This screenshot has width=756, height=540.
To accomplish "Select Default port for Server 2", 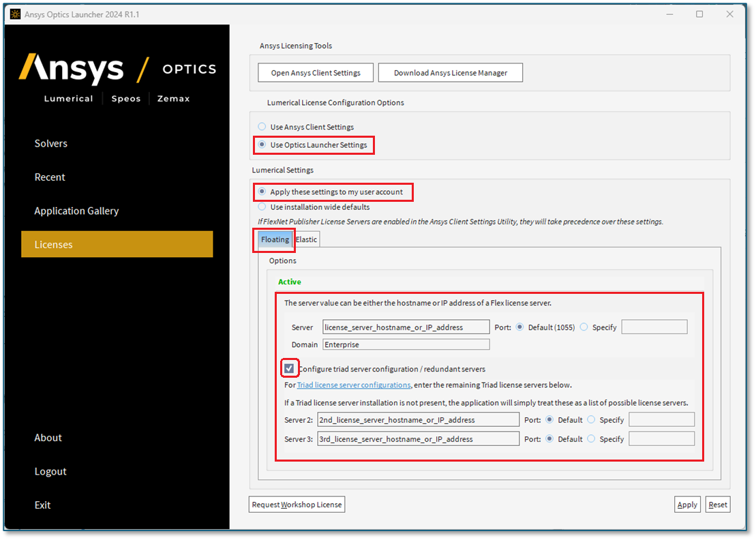I will pyautogui.click(x=549, y=419).
